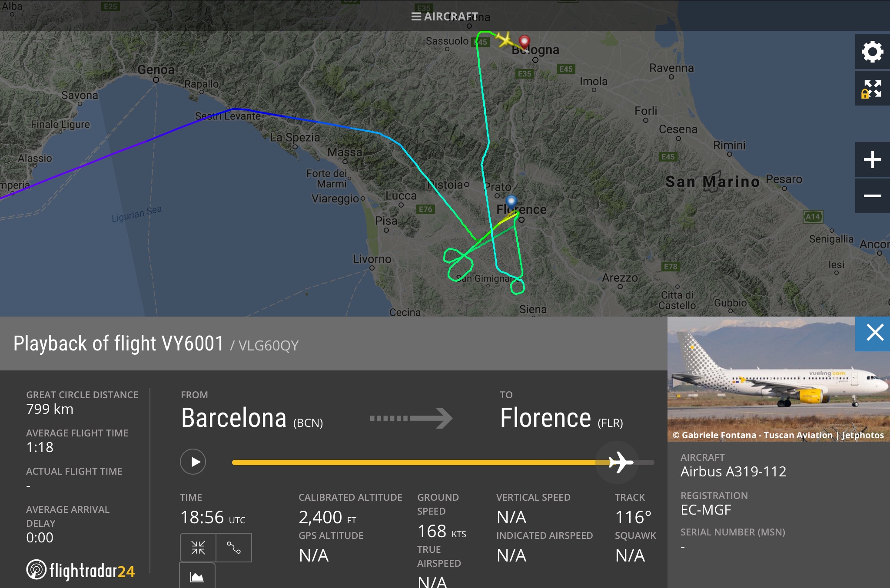Toggle the flight route path icon

pos(234,548)
